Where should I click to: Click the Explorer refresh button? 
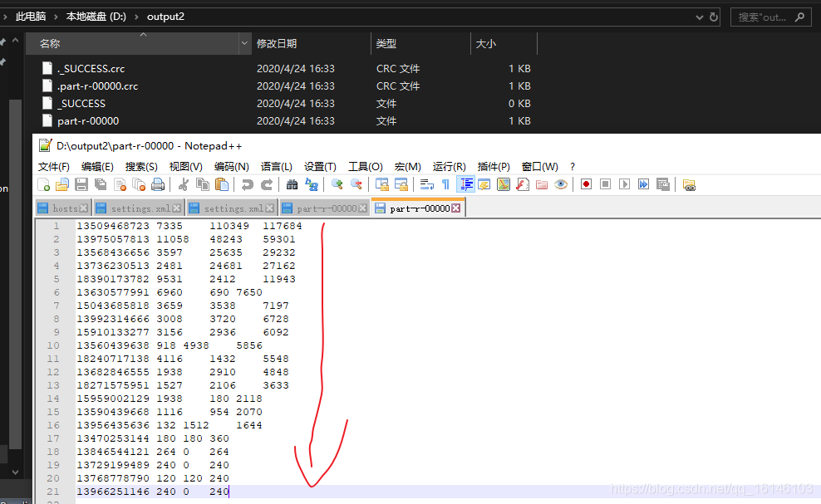coord(714,17)
